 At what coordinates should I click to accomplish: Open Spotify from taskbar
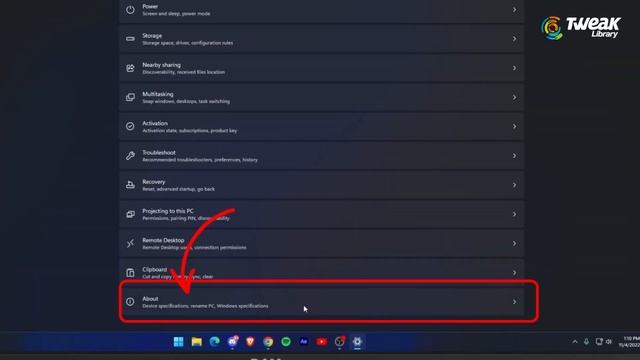pyautogui.click(x=286, y=342)
